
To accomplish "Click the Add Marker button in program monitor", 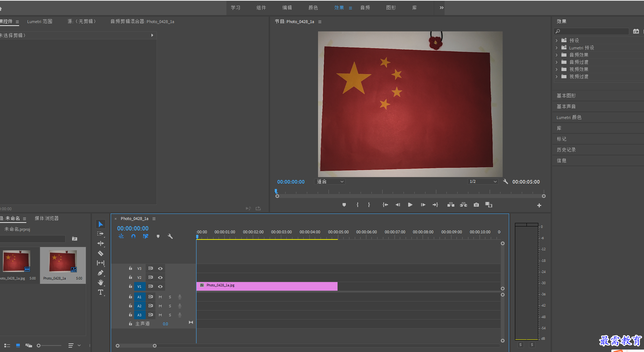I will point(344,205).
